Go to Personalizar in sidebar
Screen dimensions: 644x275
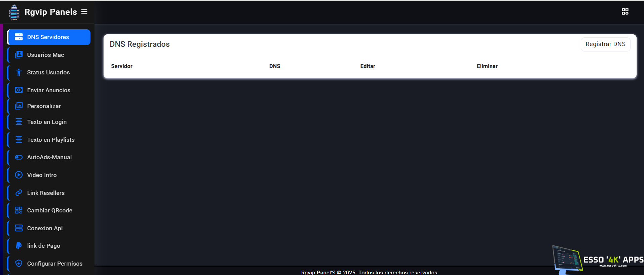44,106
